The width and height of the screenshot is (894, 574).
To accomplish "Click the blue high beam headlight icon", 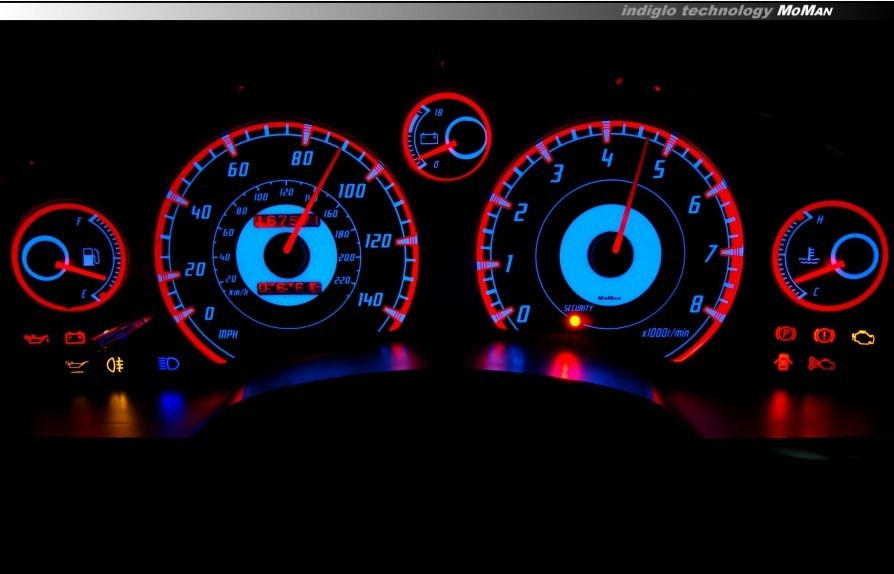I will 168,364.
